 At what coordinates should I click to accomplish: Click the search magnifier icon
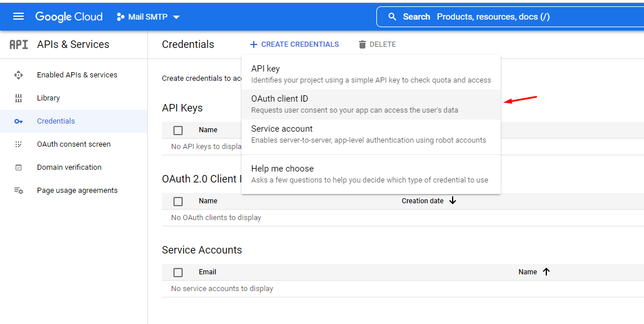coord(392,17)
